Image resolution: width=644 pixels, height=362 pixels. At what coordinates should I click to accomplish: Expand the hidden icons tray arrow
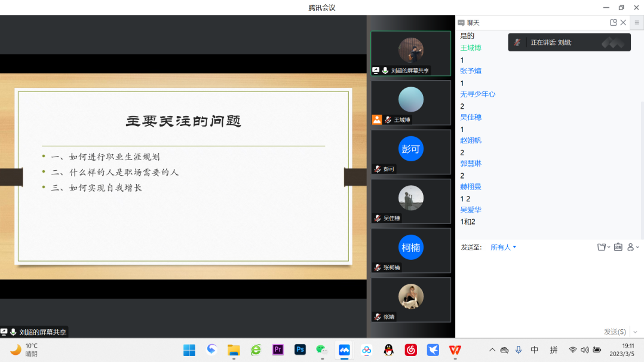492,350
